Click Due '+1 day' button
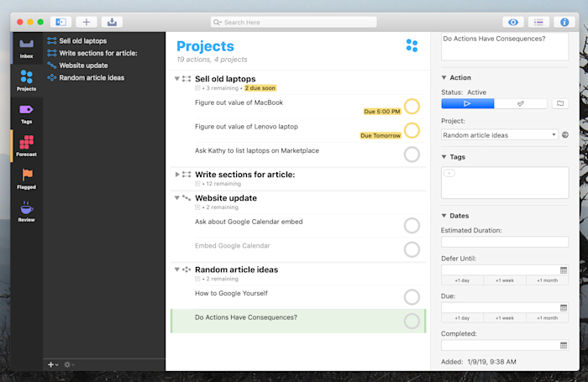The height and width of the screenshot is (382, 588). 462,318
